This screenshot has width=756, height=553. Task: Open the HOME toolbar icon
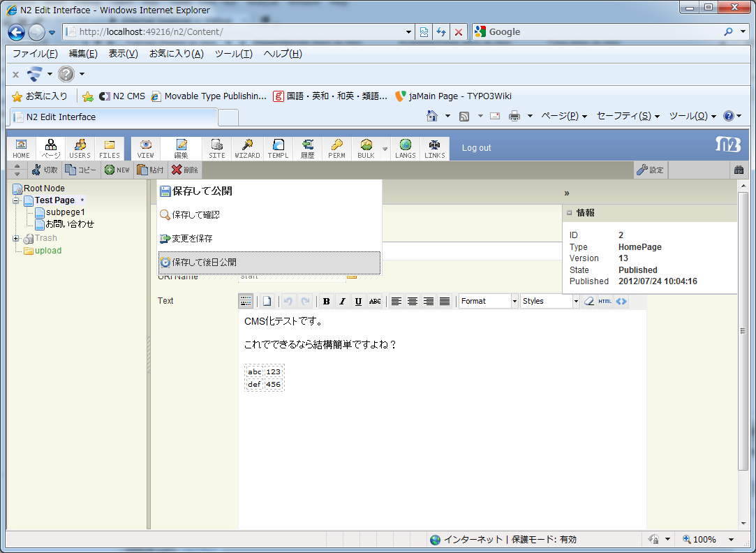[x=21, y=149]
